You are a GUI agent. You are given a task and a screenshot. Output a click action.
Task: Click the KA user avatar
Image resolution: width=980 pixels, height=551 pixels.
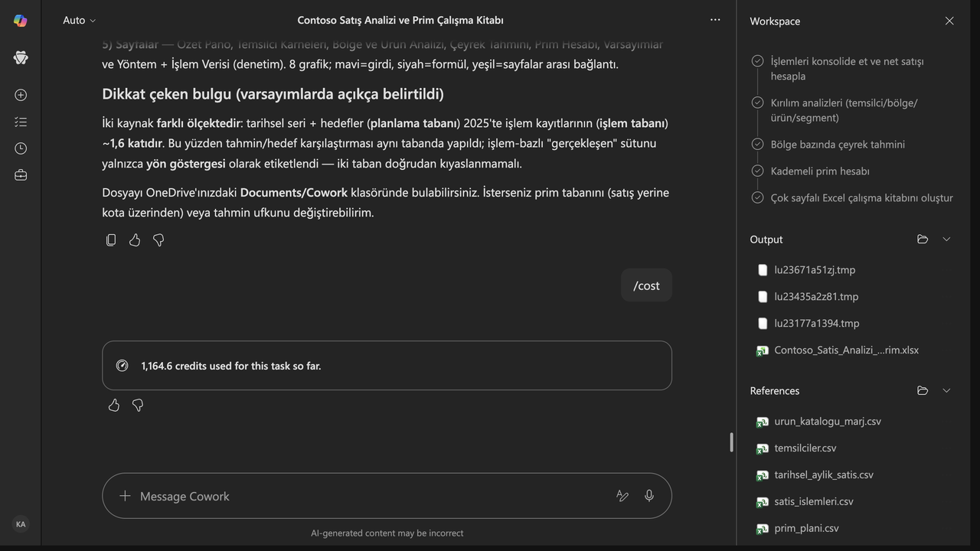(21, 524)
